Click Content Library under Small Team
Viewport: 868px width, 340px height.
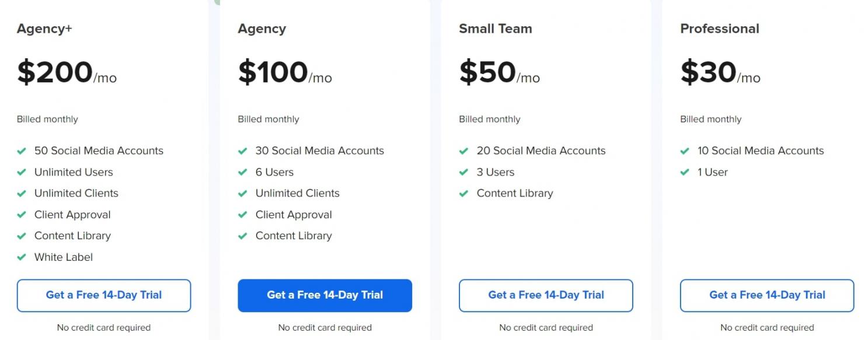point(514,193)
